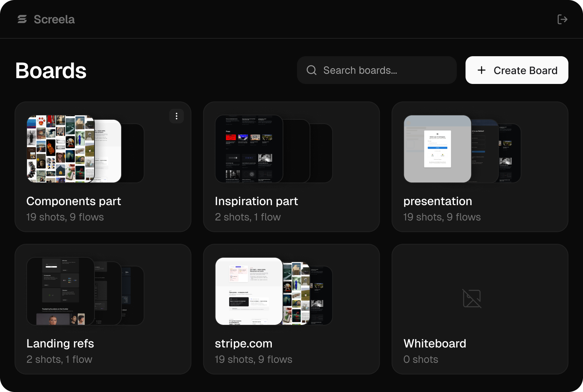
Task: Click the Components part title
Action: point(74,201)
